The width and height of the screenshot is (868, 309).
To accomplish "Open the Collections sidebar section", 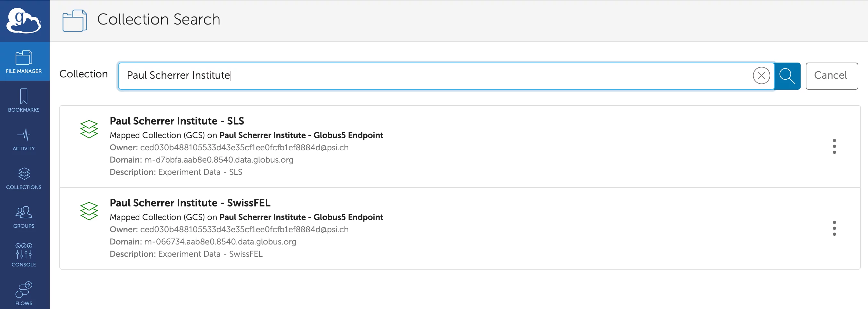I will (x=24, y=178).
